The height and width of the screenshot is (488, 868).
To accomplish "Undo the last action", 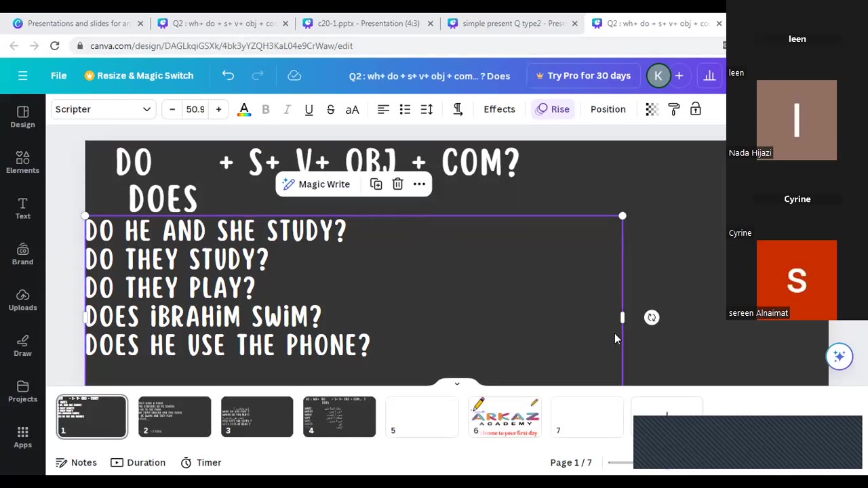I will [x=228, y=76].
